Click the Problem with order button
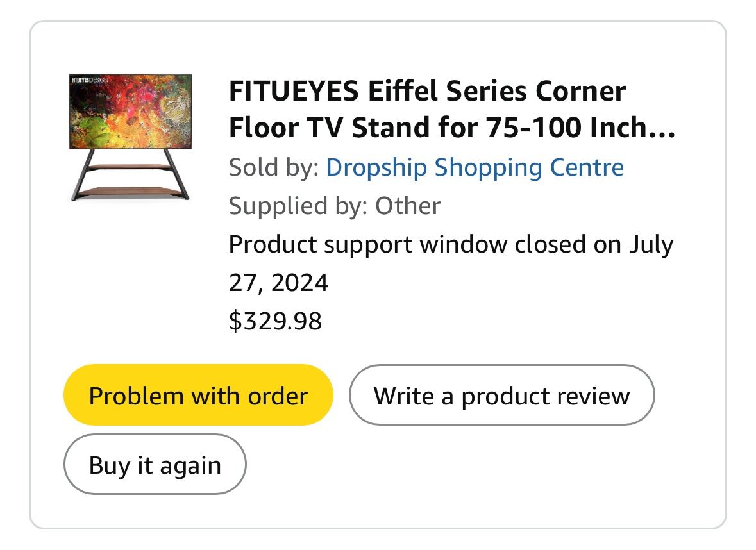756x550 pixels. point(198,395)
